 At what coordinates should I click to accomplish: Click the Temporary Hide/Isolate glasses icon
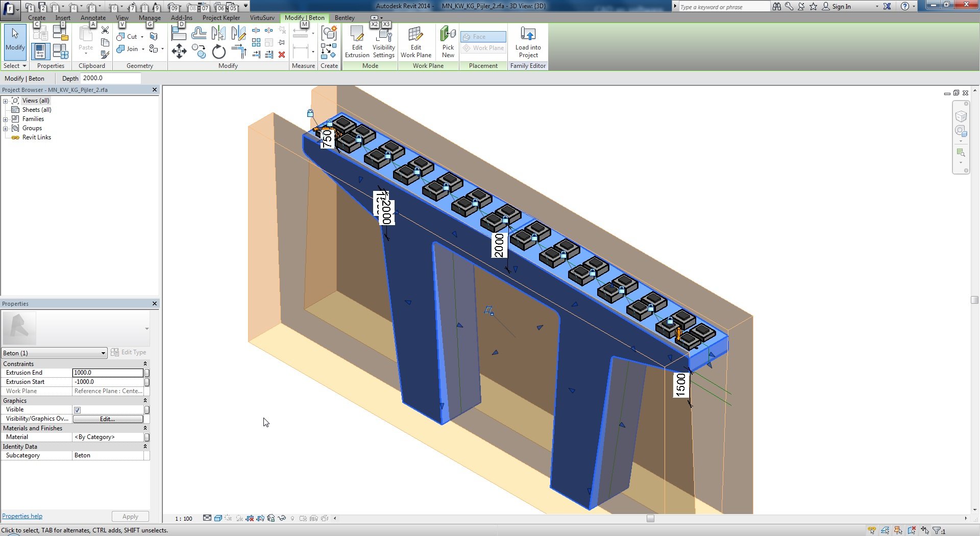pyautogui.click(x=281, y=518)
